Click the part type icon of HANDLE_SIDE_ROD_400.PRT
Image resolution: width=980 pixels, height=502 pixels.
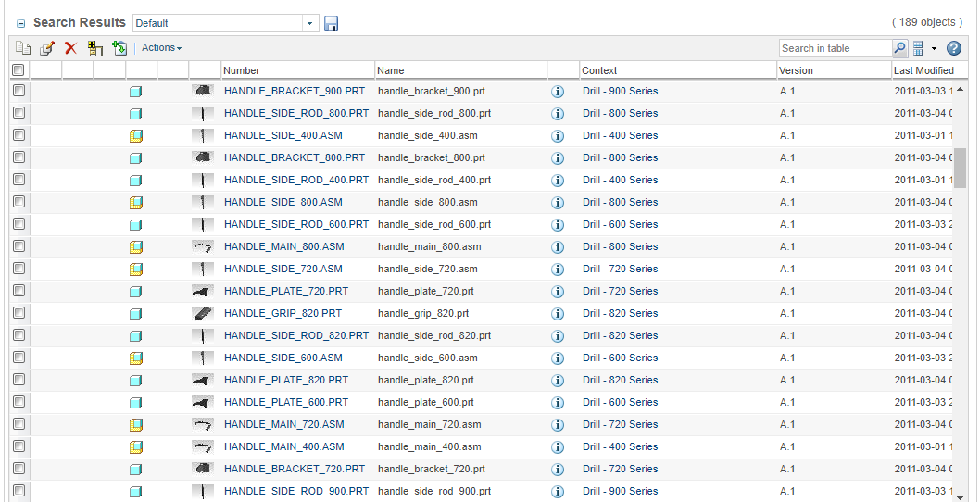pyautogui.click(x=135, y=180)
